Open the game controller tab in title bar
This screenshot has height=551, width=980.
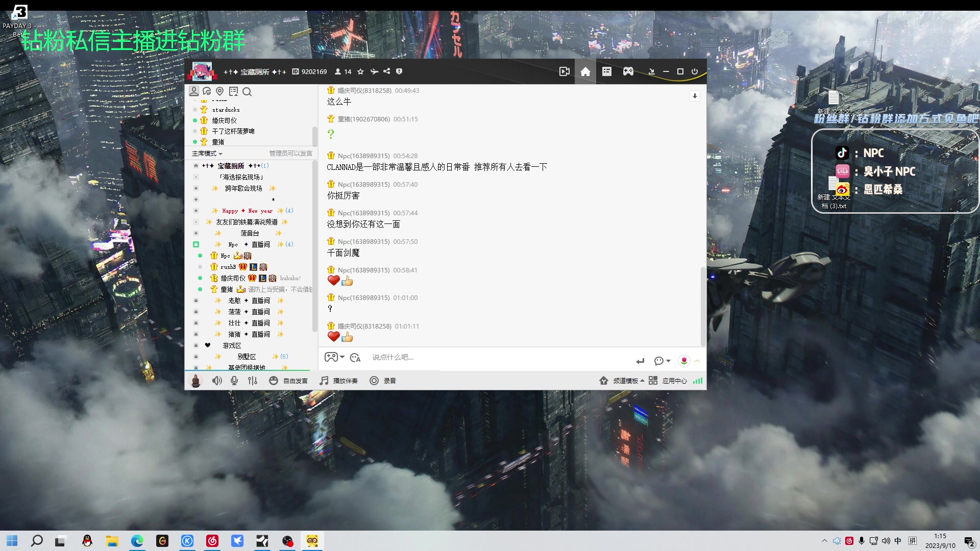pyautogui.click(x=628, y=71)
